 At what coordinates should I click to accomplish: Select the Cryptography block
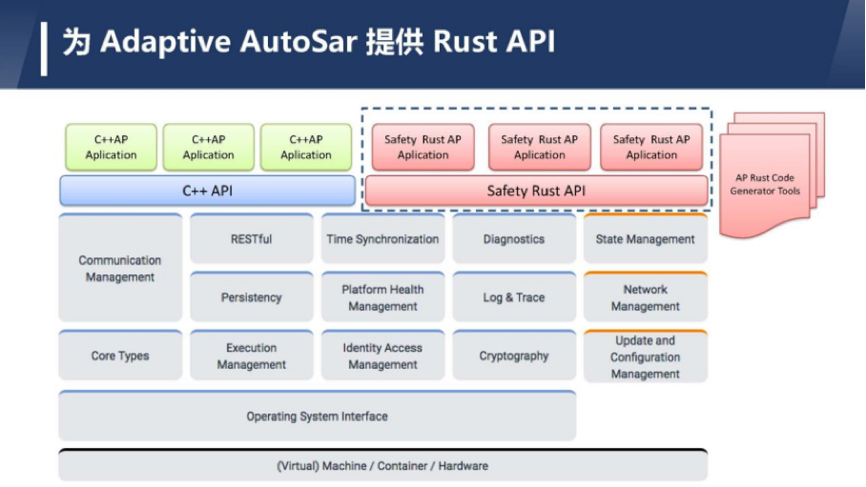(x=514, y=356)
